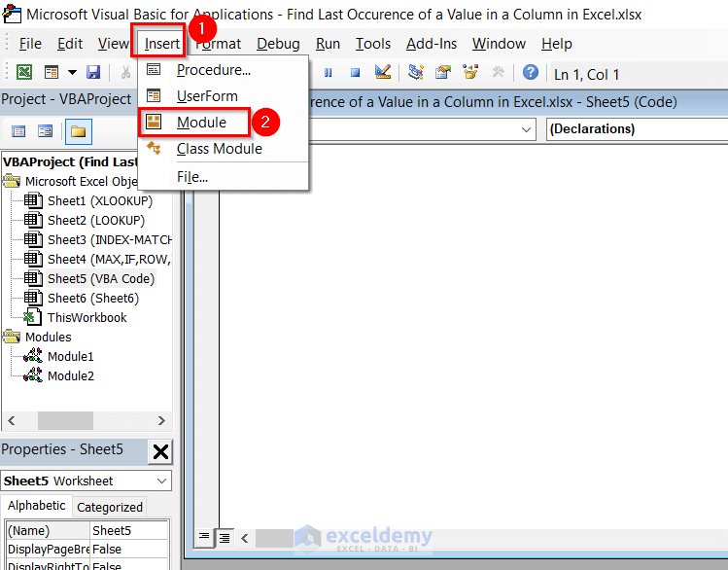Select Module2 in project tree
728x570 pixels.
71,376
